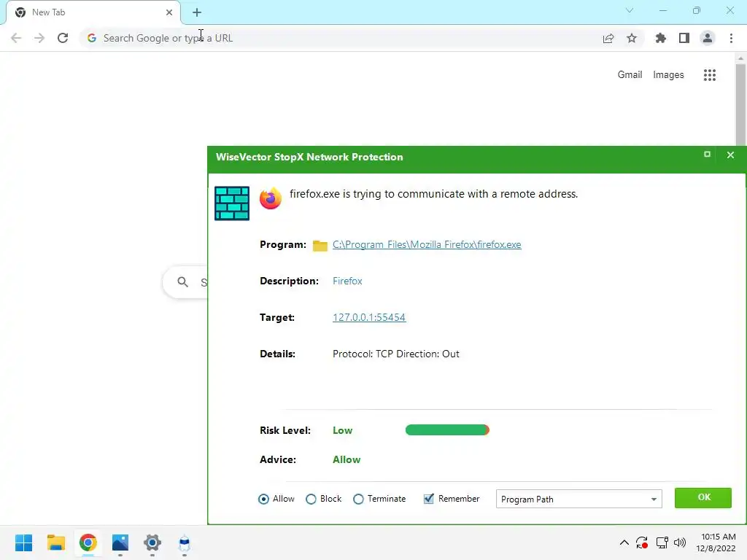The height and width of the screenshot is (560, 747).
Task: Click the green risk level bar
Action: (447, 430)
